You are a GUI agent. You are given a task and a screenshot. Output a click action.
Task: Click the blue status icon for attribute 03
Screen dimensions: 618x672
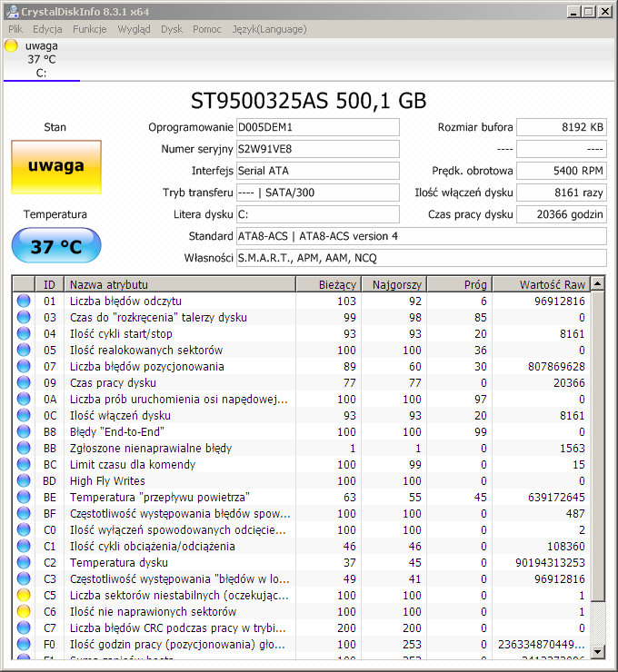tap(24, 317)
